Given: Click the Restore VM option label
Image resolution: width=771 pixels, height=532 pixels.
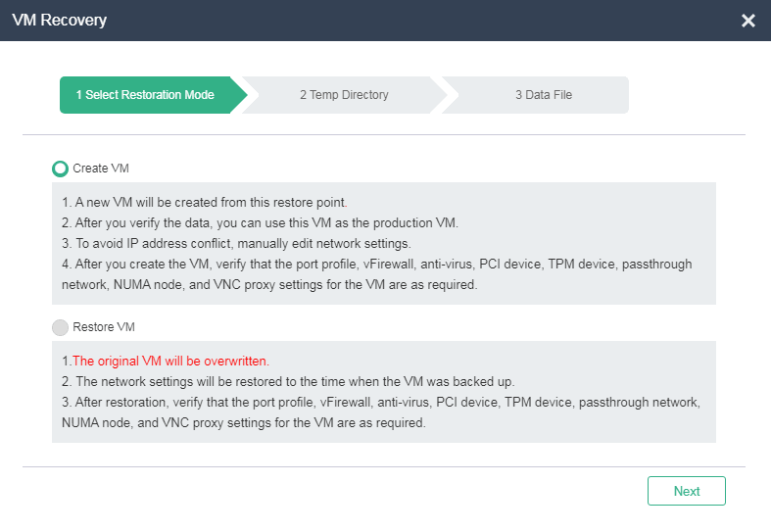Looking at the screenshot, I should pyautogui.click(x=104, y=327).
